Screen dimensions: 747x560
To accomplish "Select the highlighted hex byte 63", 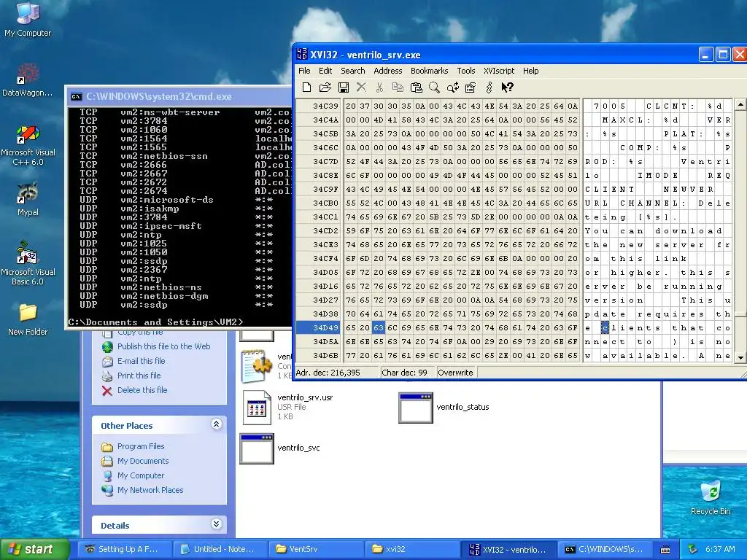I will [x=379, y=327].
